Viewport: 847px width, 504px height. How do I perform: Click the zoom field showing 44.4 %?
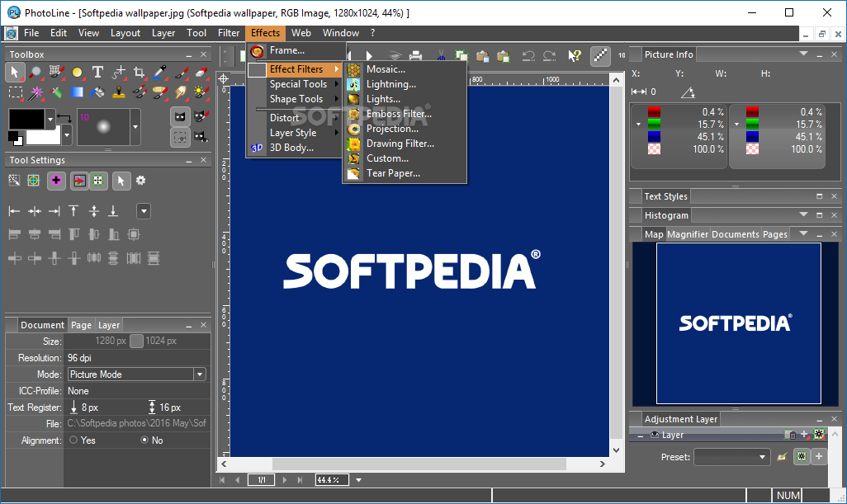[x=332, y=480]
